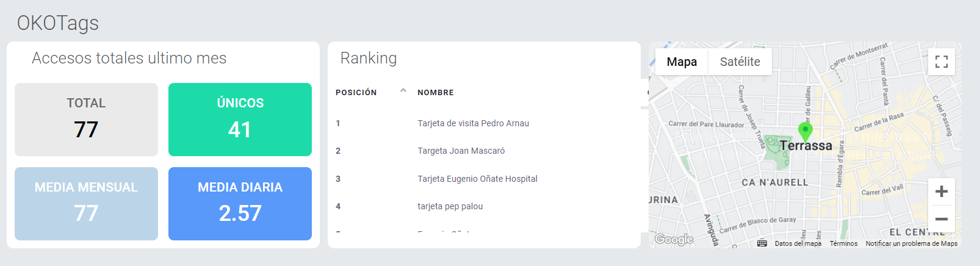This screenshot has height=266, width=980.
Task: Click the TOTAL 77 accesses card
Action: click(86, 120)
